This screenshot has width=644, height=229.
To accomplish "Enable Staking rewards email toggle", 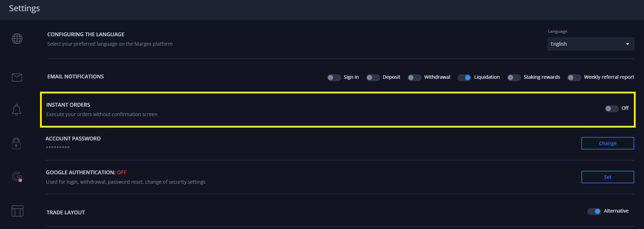I will click(x=514, y=77).
